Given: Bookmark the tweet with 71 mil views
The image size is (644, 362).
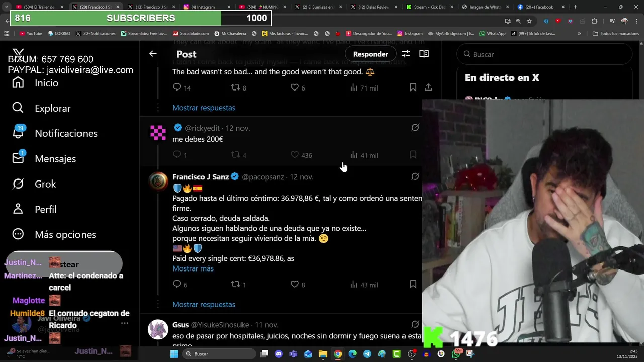Looking at the screenshot, I should [413, 87].
